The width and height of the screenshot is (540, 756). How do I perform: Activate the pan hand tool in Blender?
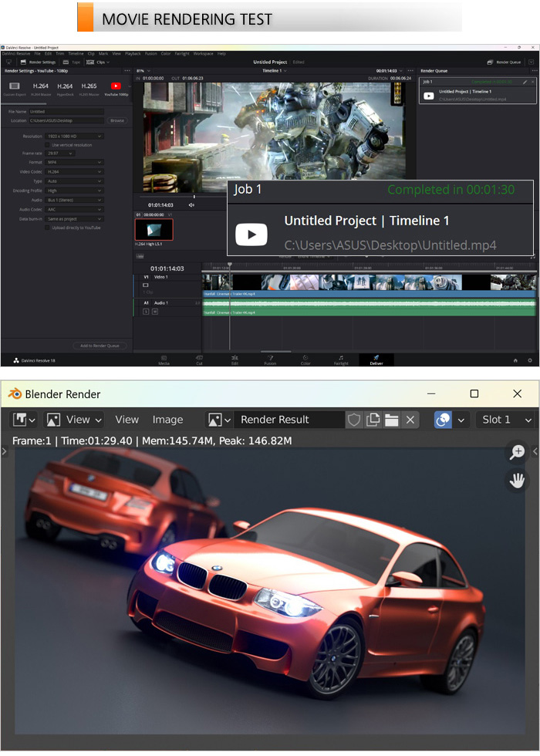[x=517, y=481]
